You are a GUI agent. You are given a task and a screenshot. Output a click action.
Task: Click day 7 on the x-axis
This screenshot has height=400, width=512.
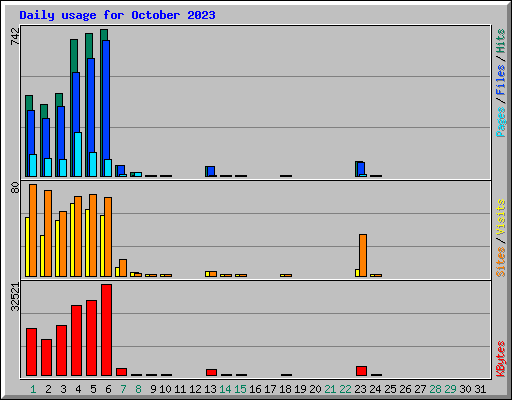pyautogui.click(x=123, y=389)
